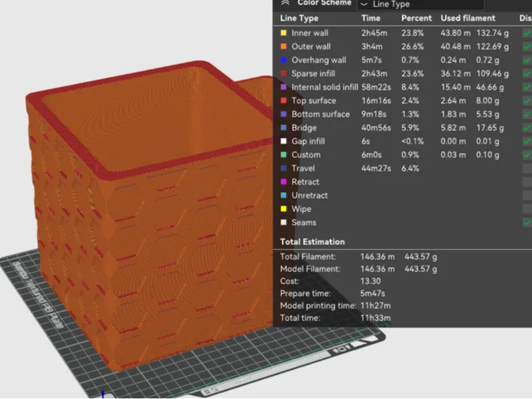Toggle Bottom surface display checkbox
Screen dimensions: 532x399
click(x=527, y=114)
